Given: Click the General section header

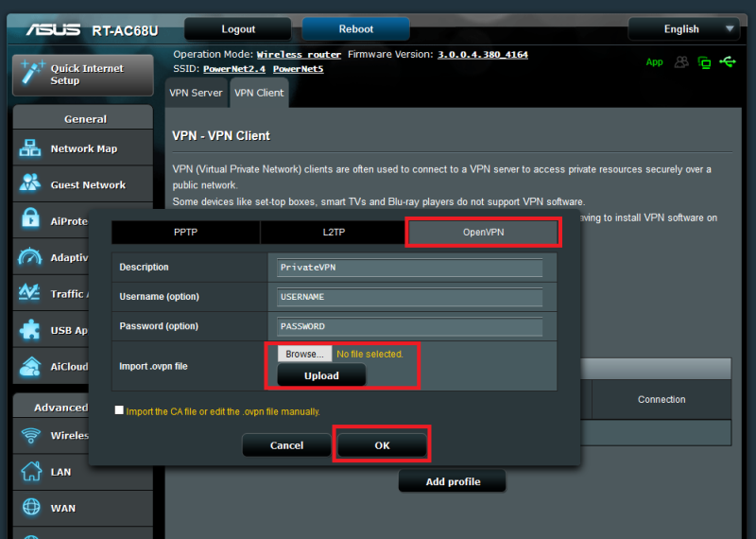Looking at the screenshot, I should [84, 118].
